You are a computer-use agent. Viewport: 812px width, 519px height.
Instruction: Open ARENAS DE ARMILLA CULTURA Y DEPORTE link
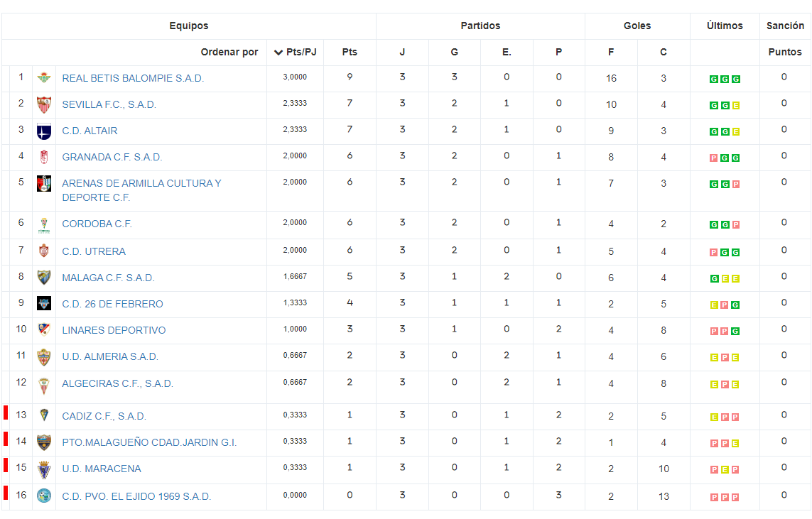(141, 190)
